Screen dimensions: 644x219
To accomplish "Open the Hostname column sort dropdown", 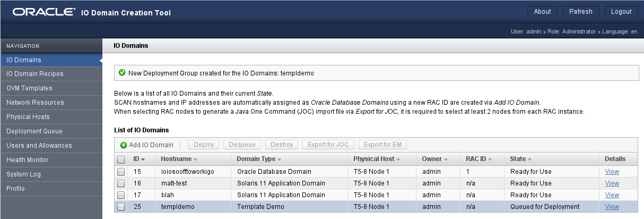I will pyautogui.click(x=195, y=159).
